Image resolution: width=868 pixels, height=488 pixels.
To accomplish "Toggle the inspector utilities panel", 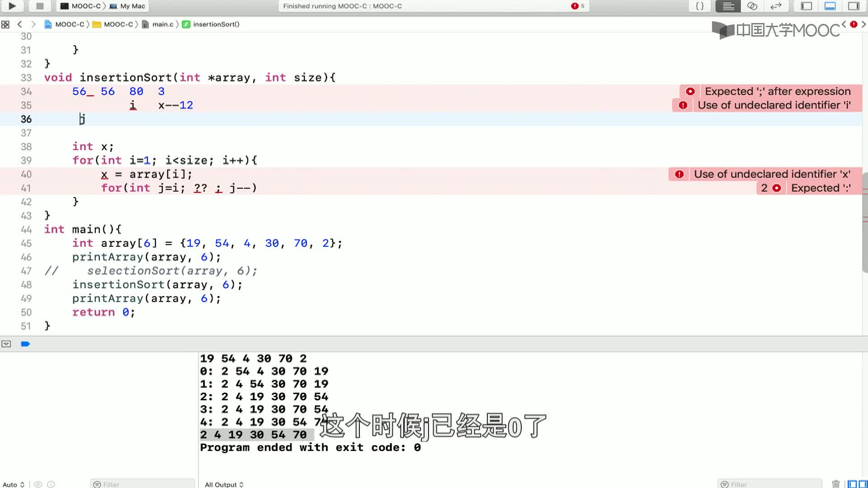I will (x=854, y=6).
